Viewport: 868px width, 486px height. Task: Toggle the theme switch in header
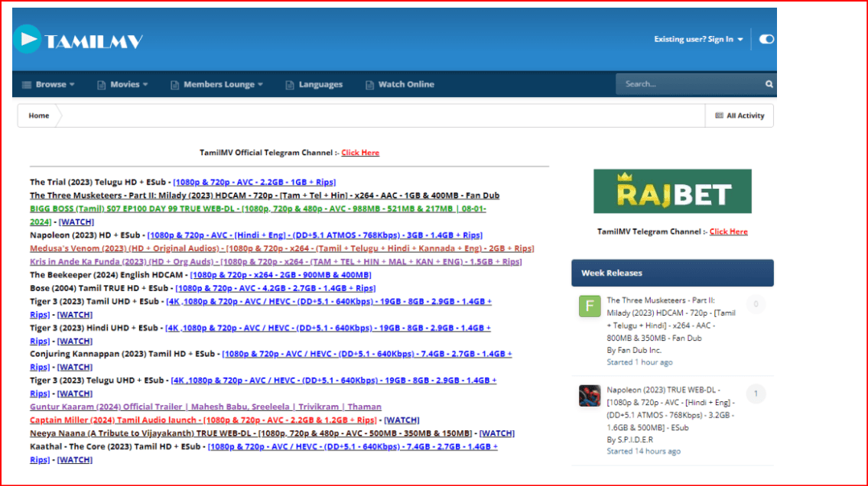pos(766,39)
